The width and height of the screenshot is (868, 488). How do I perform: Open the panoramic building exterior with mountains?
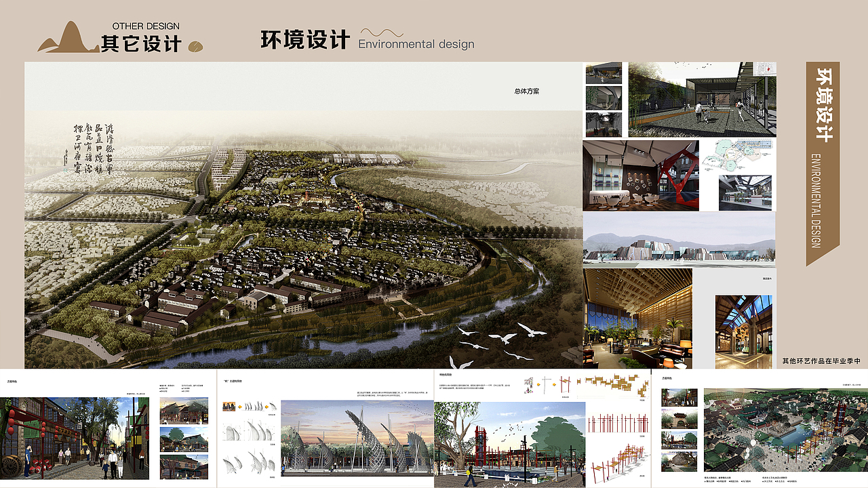pos(679,239)
